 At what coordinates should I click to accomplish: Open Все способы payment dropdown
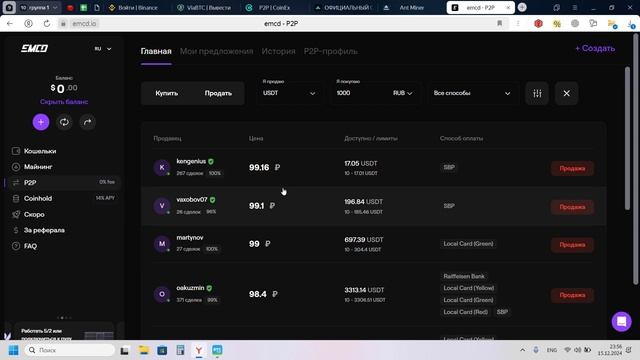[x=472, y=93]
